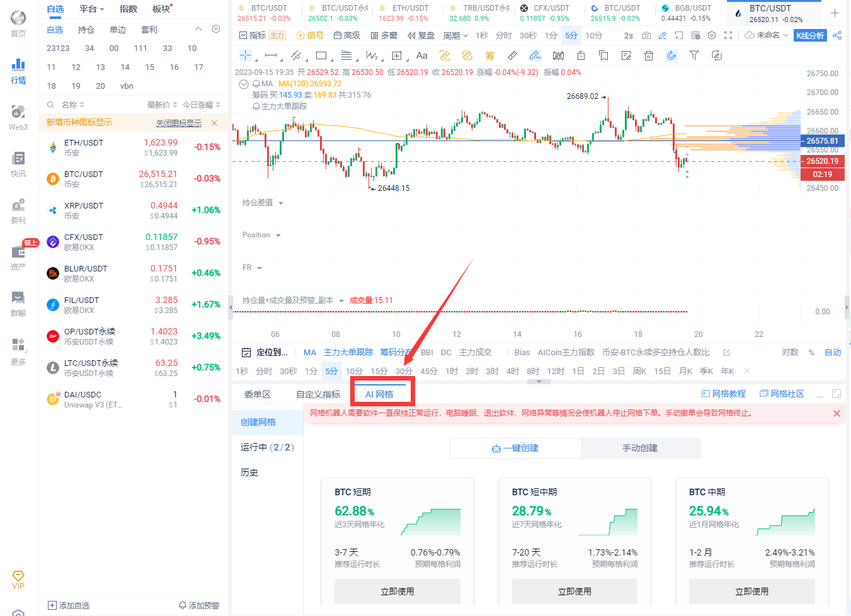
Task: Expand the 持仓差值 indicator dropdown
Action: point(281,203)
